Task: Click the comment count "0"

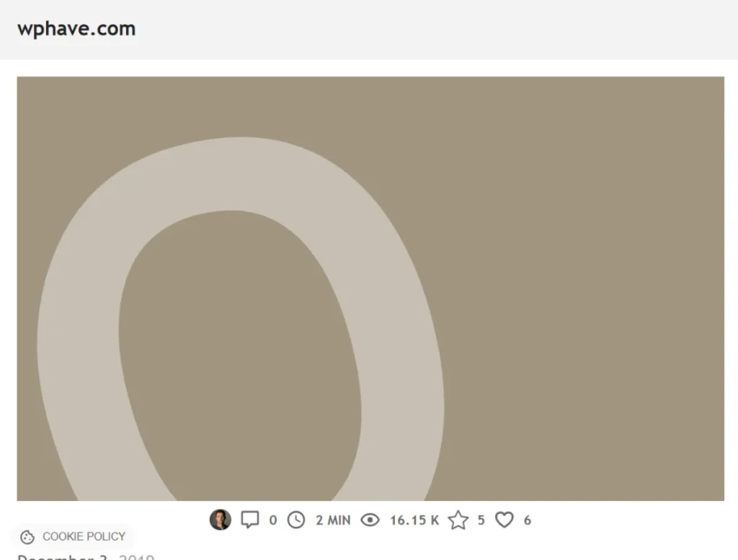Action: pos(273,520)
